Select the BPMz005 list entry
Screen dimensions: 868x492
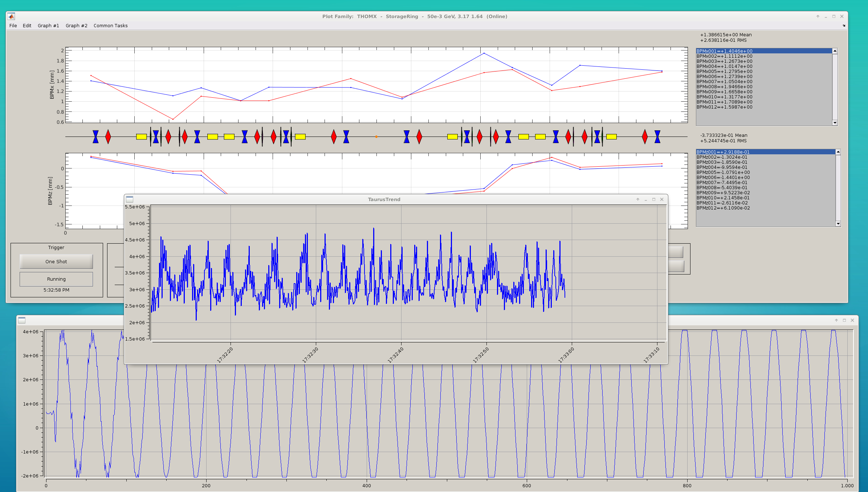click(723, 172)
